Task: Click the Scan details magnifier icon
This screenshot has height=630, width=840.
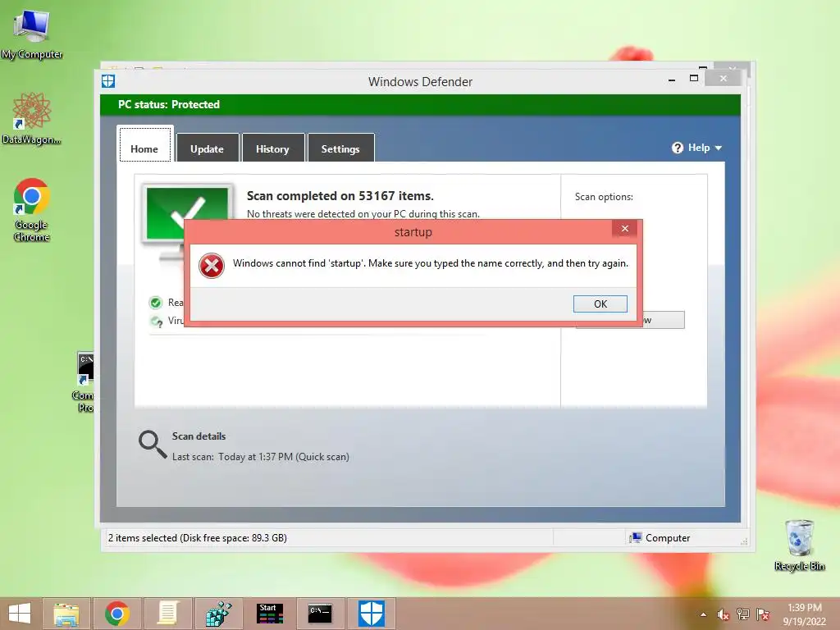Action: click(x=153, y=445)
